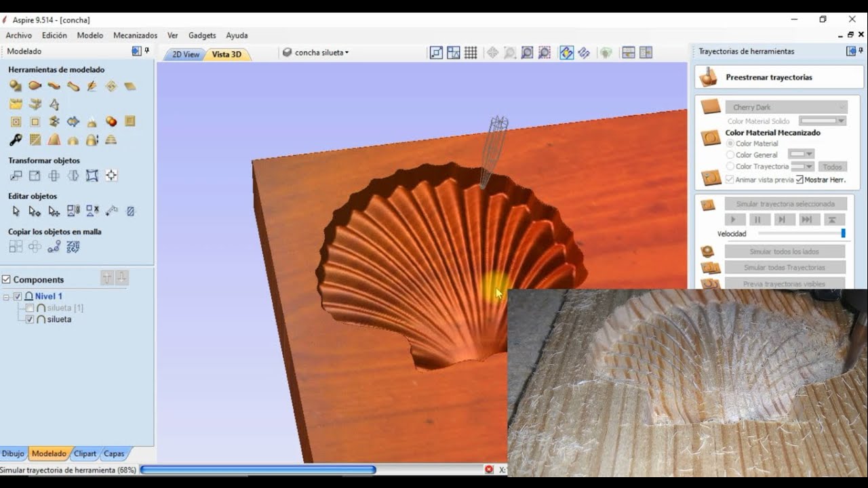Toggle the grid view toolbar icon
The image size is (868, 488).
[471, 53]
